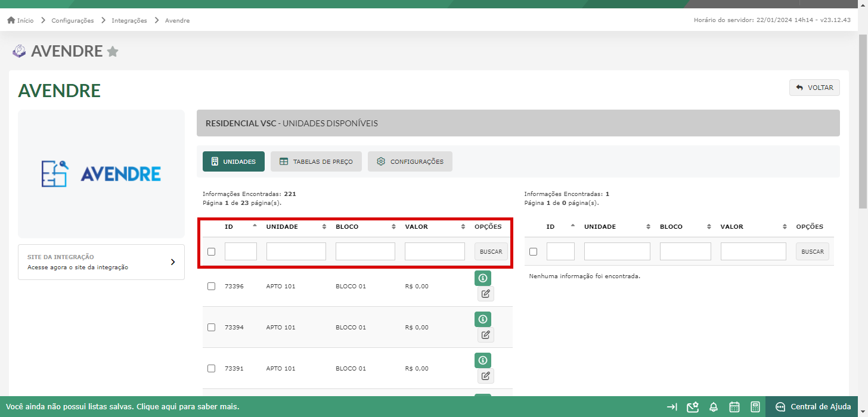Focus the Bloco filter field in right table
Image resolution: width=868 pixels, height=417 pixels.
[685, 251]
